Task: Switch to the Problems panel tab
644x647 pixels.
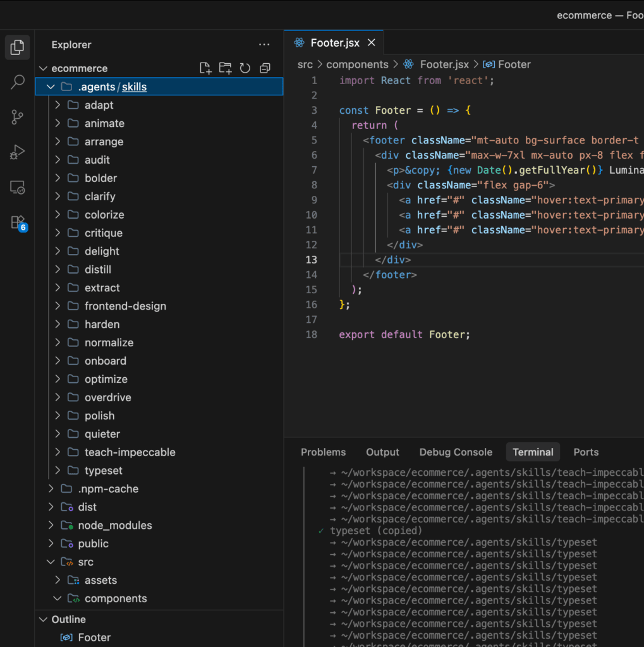Action: pyautogui.click(x=323, y=452)
